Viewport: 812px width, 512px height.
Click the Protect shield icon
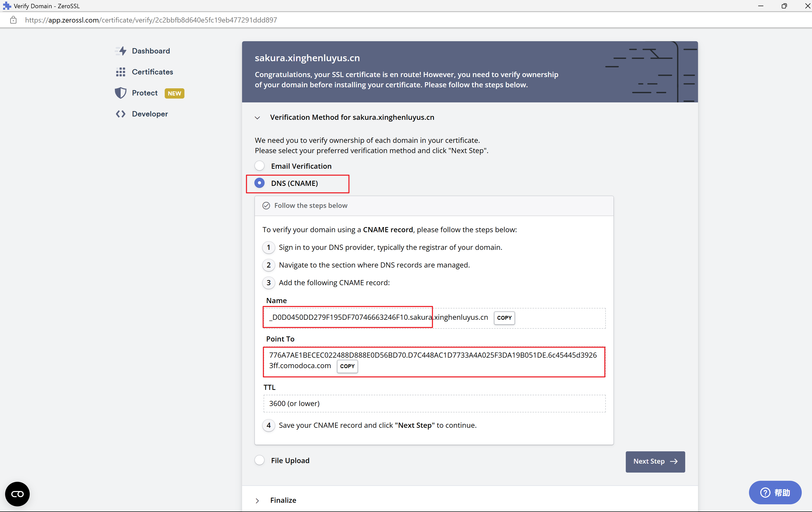tap(120, 93)
